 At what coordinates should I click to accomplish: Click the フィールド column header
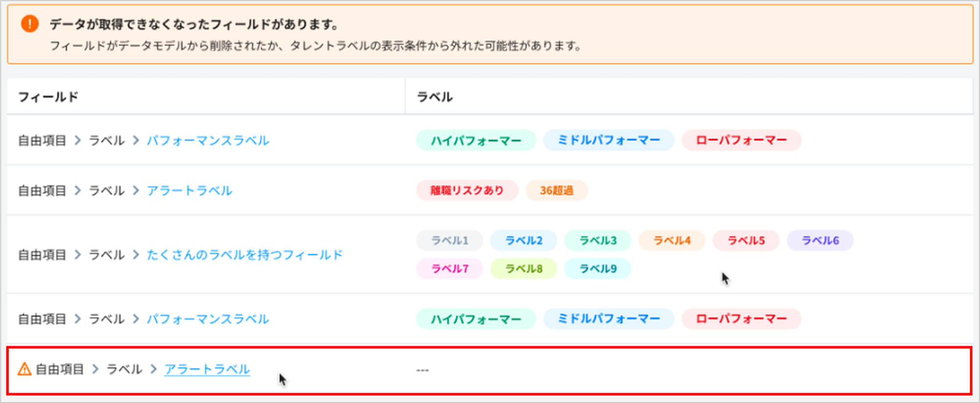point(48,97)
